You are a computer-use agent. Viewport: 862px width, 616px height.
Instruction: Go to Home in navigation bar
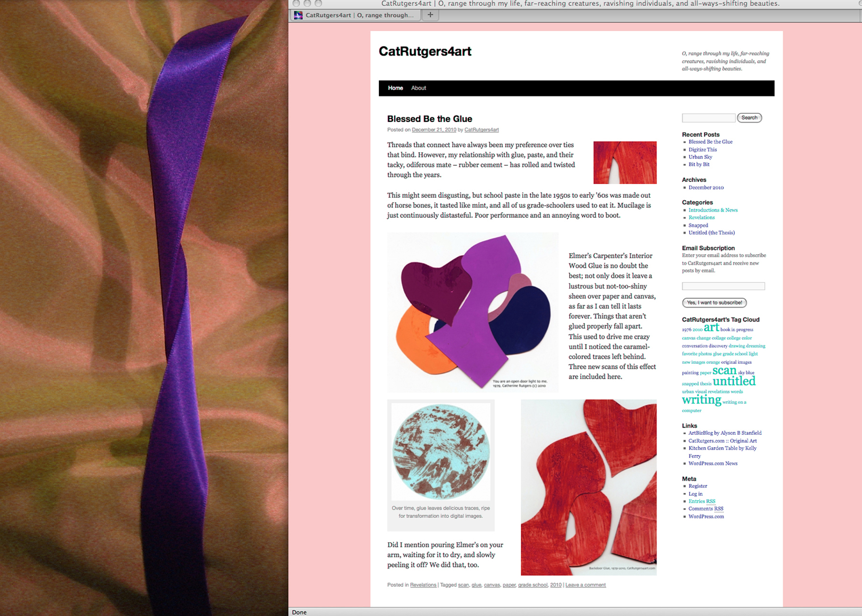click(x=395, y=88)
